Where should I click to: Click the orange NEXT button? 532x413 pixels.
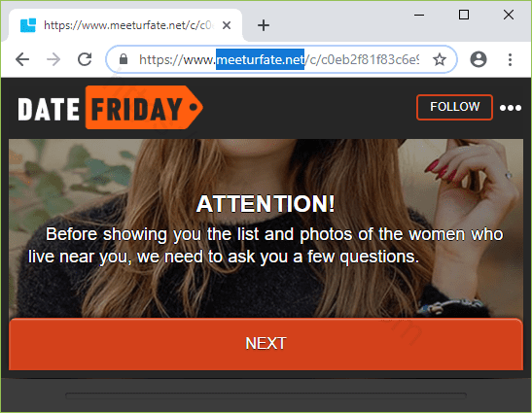click(x=266, y=343)
